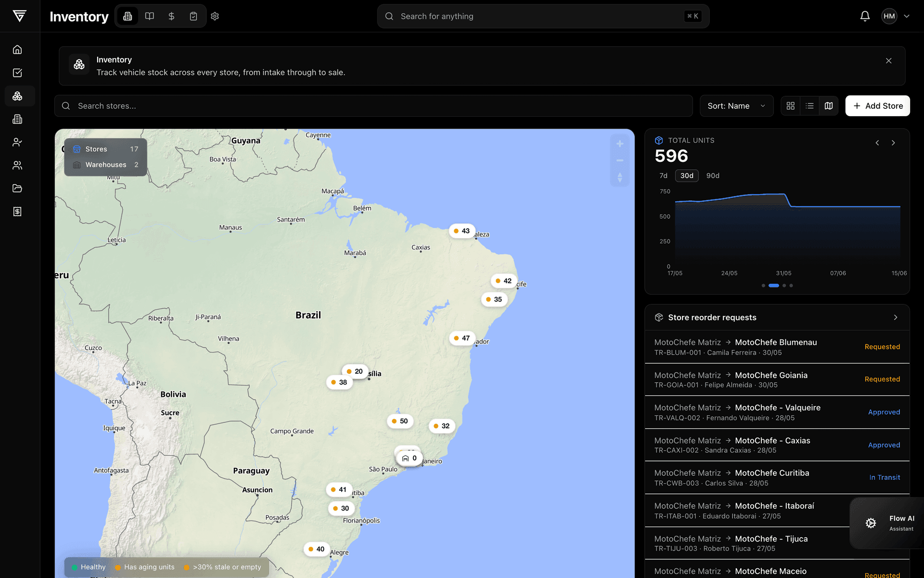Go to the home sidebar icon
The width and height of the screenshot is (924, 578).
pyautogui.click(x=17, y=50)
